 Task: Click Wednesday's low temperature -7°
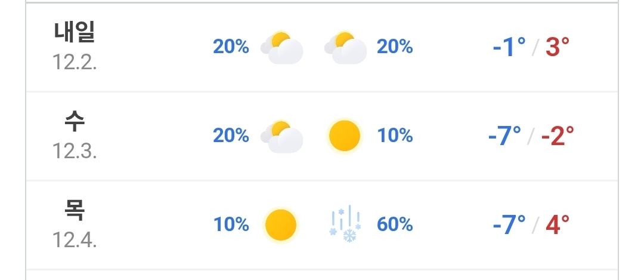pos(504,137)
